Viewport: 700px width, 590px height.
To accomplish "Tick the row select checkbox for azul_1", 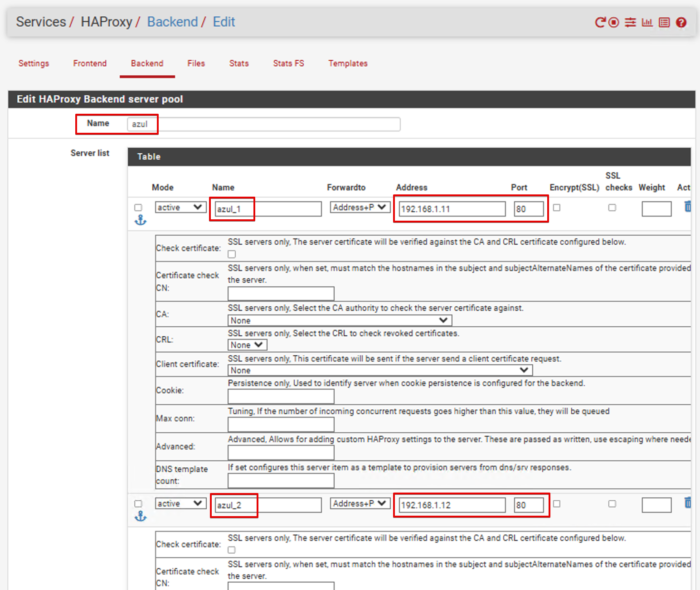I will (x=138, y=208).
